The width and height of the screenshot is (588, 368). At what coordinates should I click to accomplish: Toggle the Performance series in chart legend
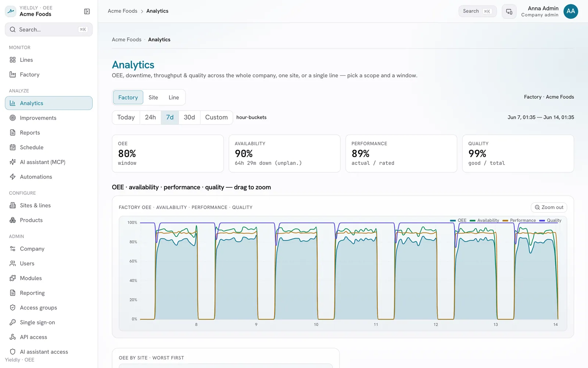coord(519,220)
